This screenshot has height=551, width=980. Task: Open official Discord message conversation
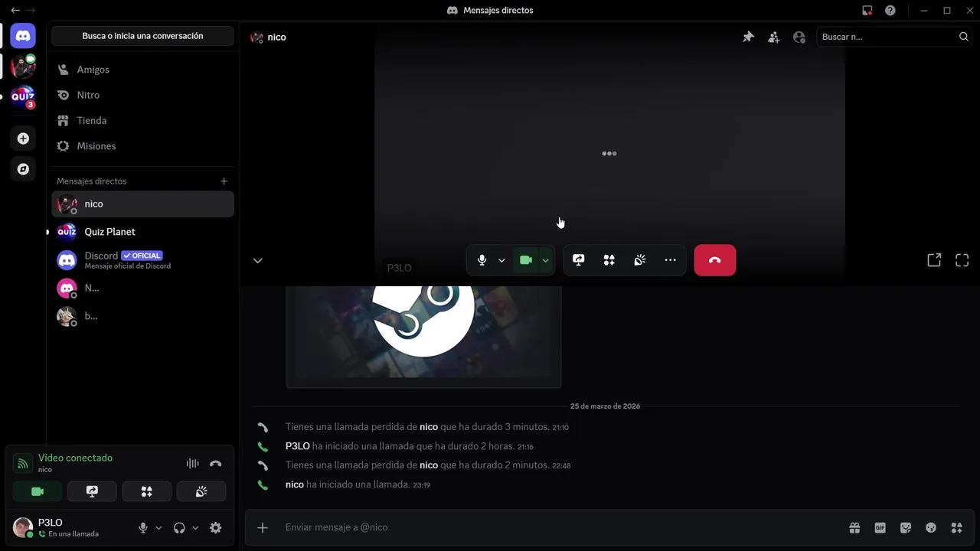click(142, 260)
